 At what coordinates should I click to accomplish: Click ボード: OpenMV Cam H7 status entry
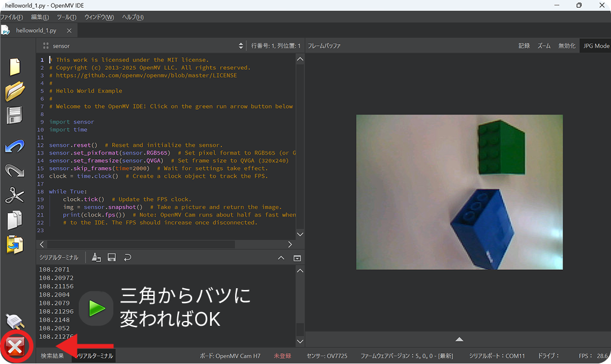tap(230, 356)
